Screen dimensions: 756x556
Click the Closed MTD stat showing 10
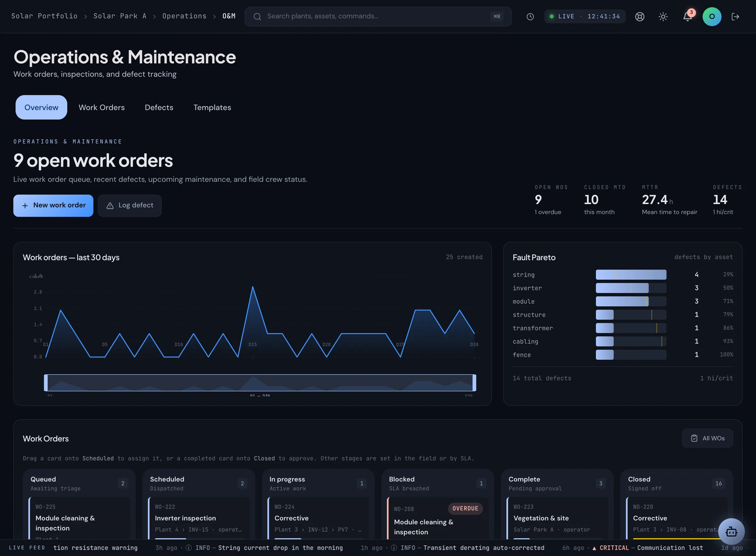coord(604,200)
